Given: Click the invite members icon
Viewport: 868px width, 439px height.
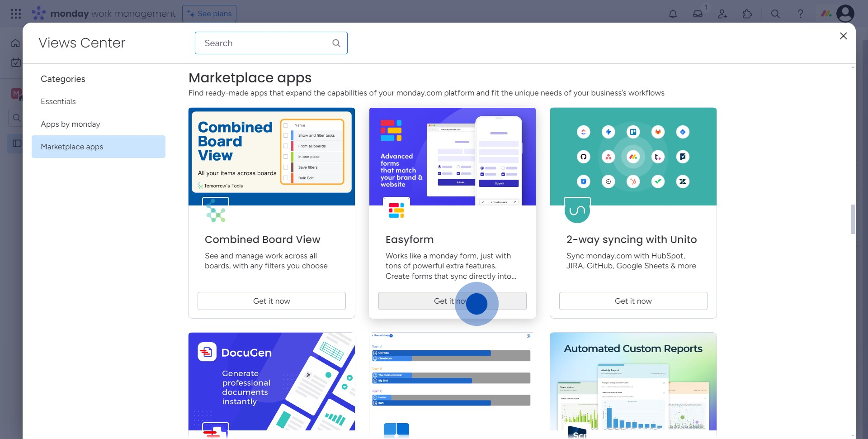Looking at the screenshot, I should pyautogui.click(x=722, y=14).
